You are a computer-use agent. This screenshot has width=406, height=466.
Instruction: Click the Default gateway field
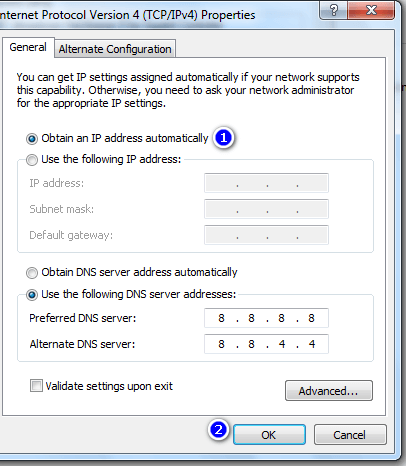(x=266, y=235)
